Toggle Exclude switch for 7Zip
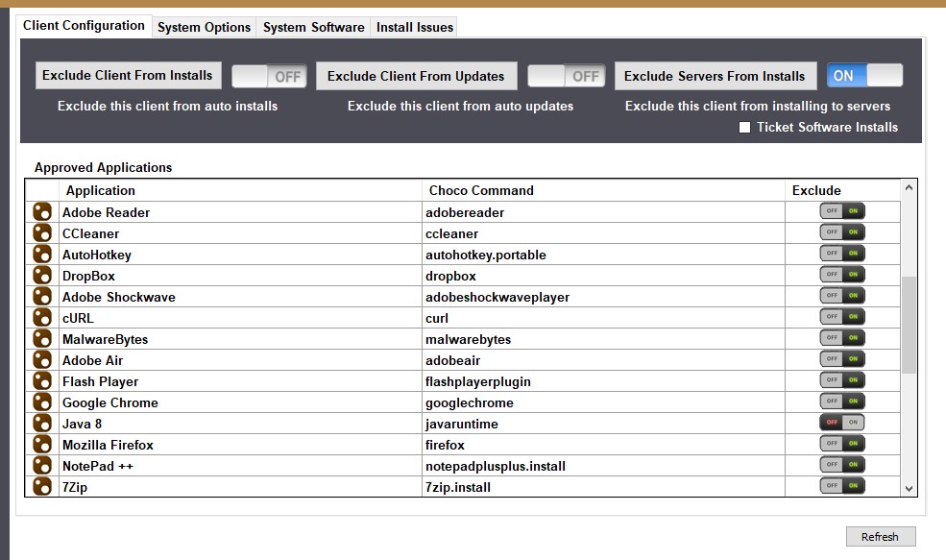 click(x=842, y=486)
